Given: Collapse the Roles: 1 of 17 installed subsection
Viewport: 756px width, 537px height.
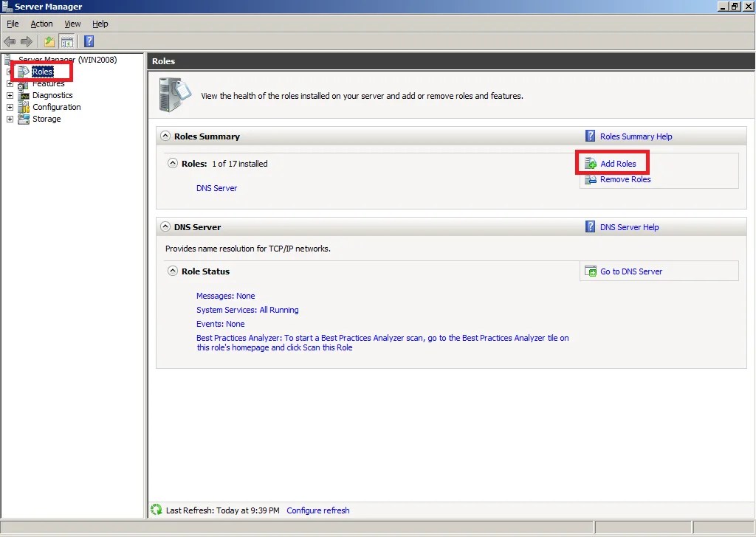Looking at the screenshot, I should pos(173,163).
